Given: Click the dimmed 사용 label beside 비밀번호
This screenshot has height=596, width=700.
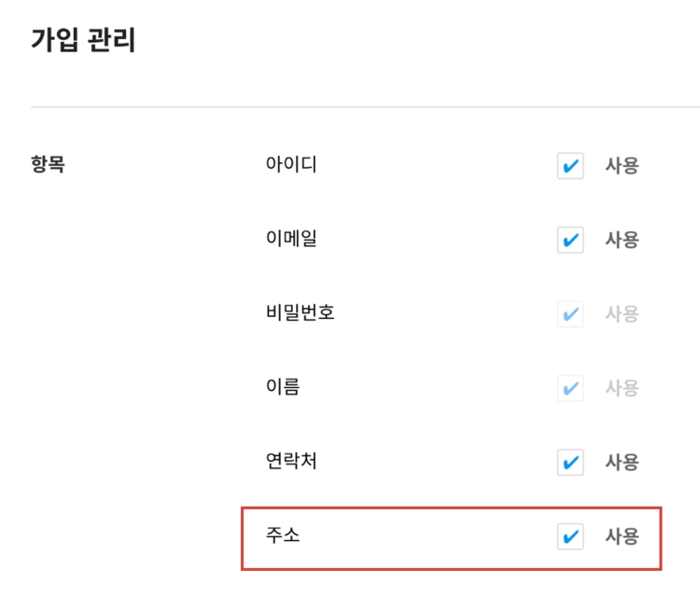Looking at the screenshot, I should tap(622, 314).
